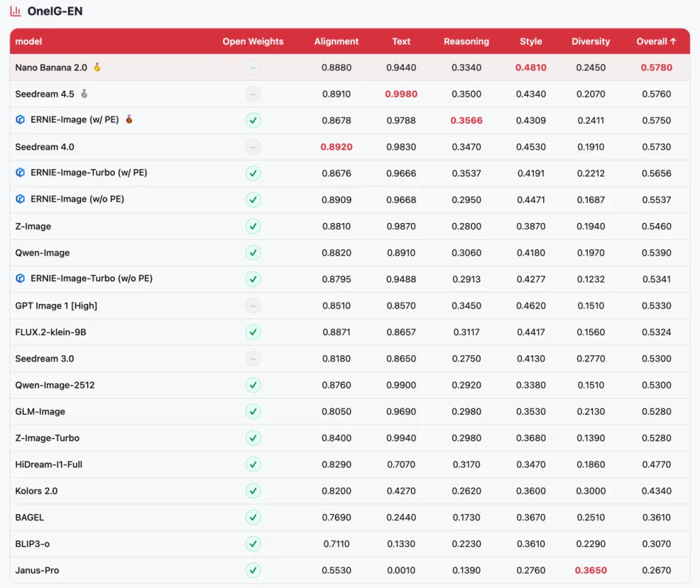
Task: Click the OneIG-EN bar chart icon
Action: tap(16, 11)
